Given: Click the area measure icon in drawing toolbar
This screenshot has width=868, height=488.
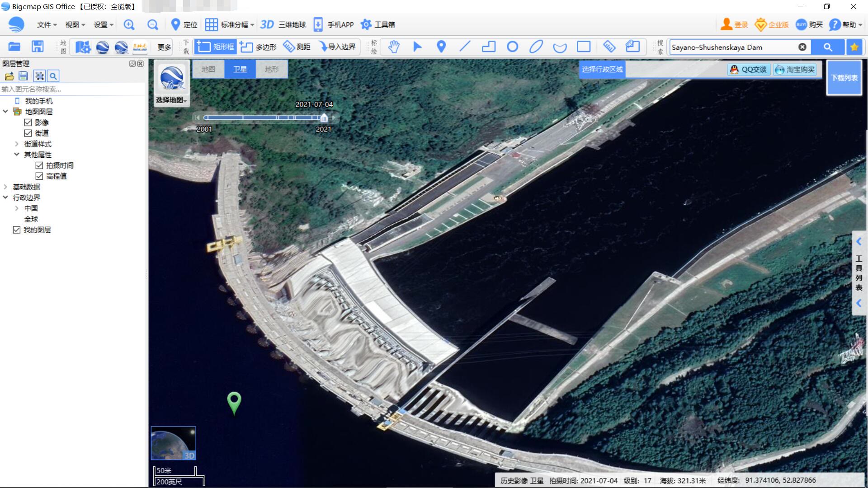Looking at the screenshot, I should point(632,47).
